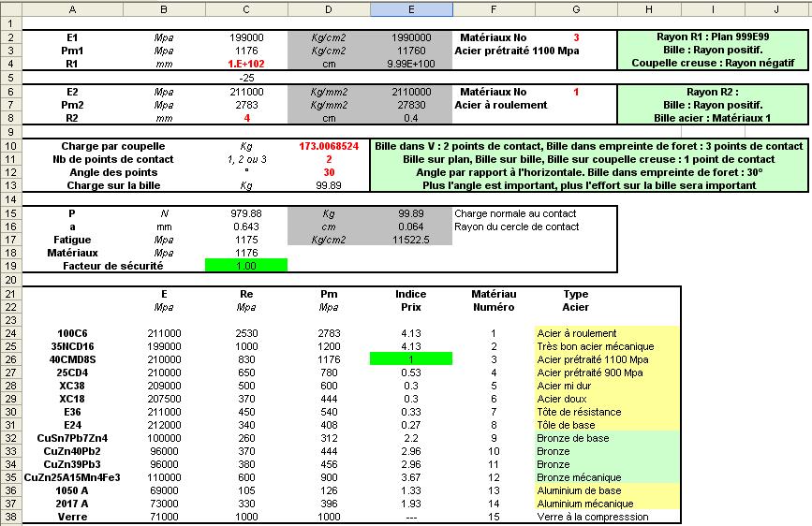Viewport: 812px width, 526px height.
Task: Click the 25CD4 row label
Action: click(x=72, y=373)
